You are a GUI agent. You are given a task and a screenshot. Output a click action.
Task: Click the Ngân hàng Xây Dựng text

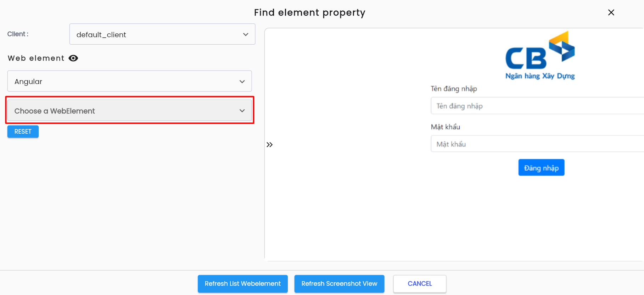click(540, 76)
